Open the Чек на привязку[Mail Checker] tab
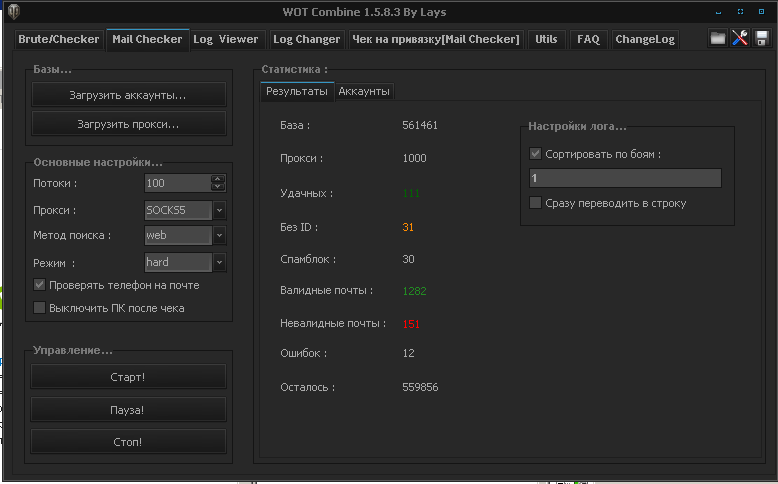778x484 pixels. pos(436,39)
